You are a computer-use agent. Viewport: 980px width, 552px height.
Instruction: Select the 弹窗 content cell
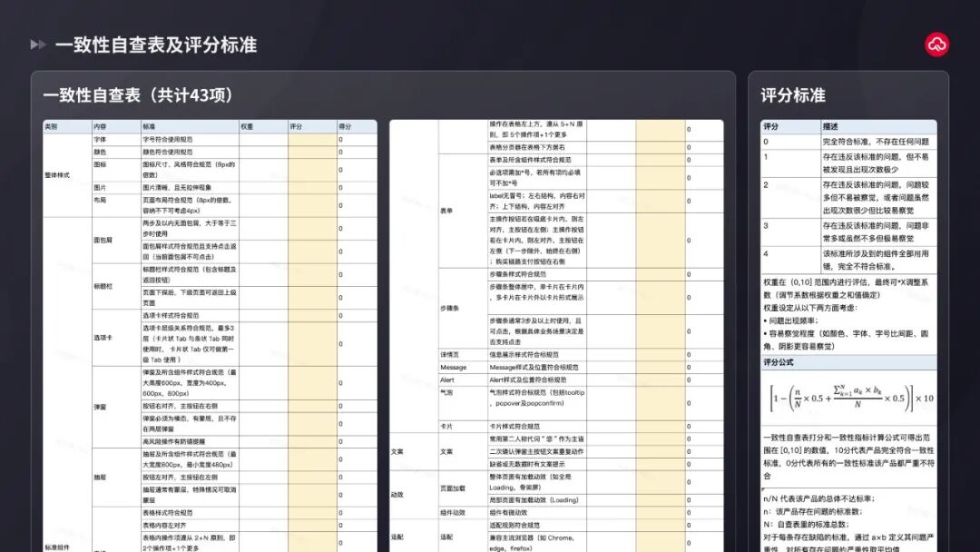[115, 407]
